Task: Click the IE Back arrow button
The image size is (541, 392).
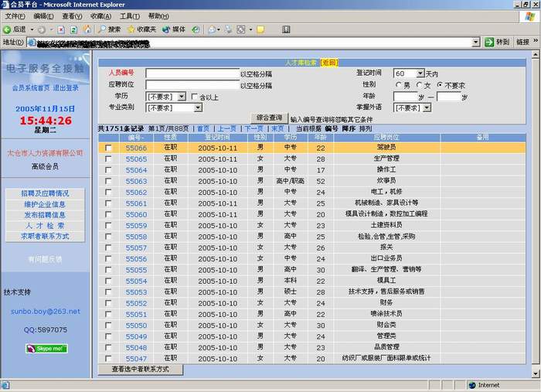Action: 8,29
